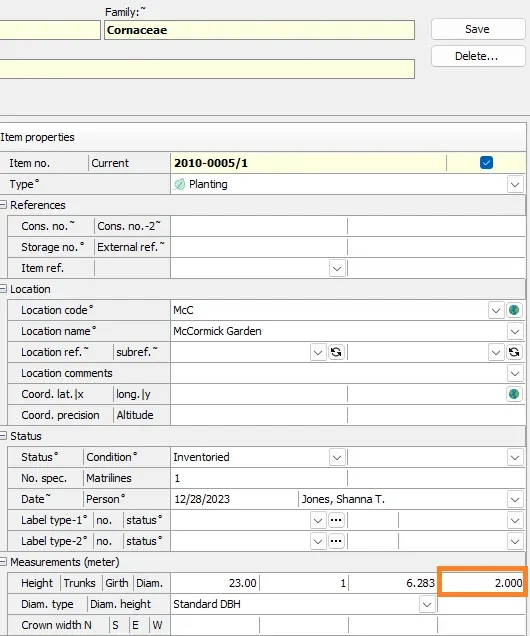
Task: Save the record with Save button
Action: click(x=477, y=29)
